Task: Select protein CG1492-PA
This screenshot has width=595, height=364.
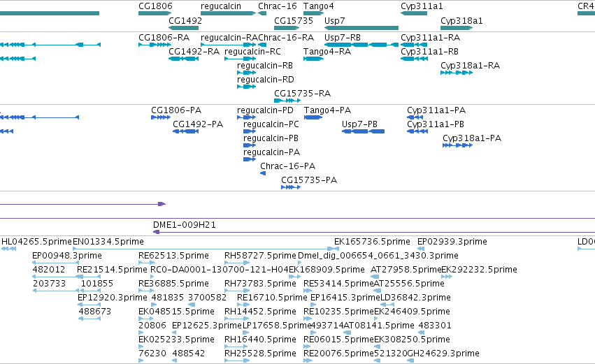Action: click(x=185, y=131)
